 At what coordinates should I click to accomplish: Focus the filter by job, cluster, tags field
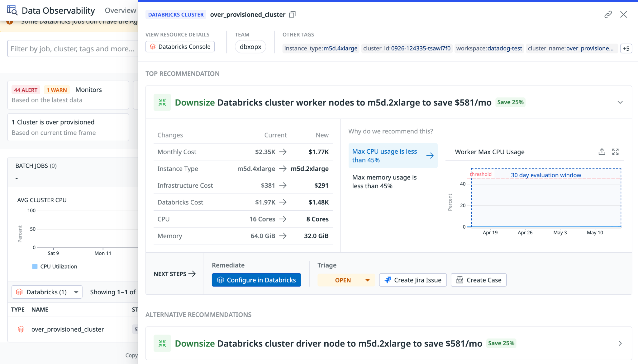tap(72, 49)
